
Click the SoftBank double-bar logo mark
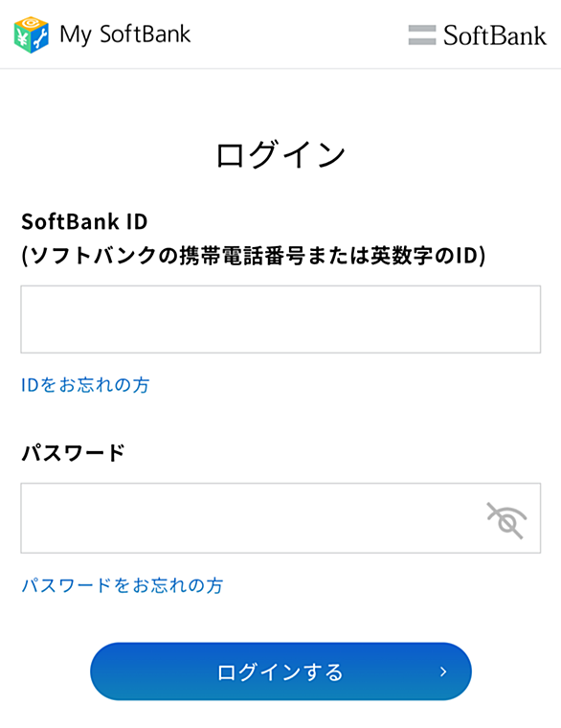click(422, 35)
